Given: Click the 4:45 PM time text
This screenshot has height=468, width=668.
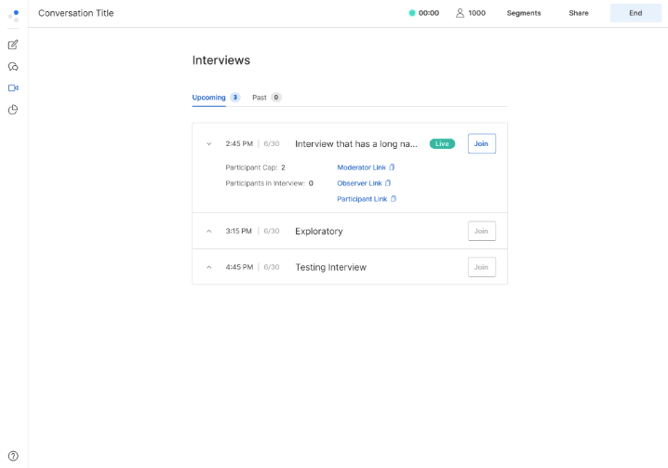Looking at the screenshot, I should (x=239, y=267).
